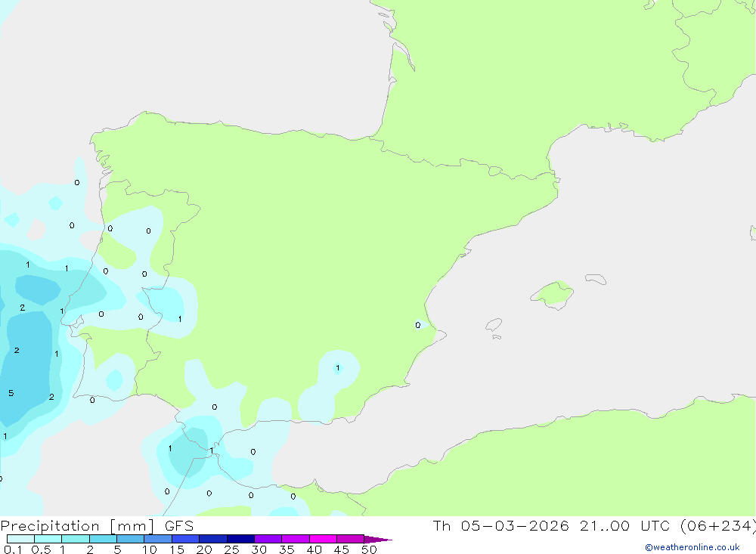Screen dimensions: 756x554
Task: Click the legend label "15"
Action: pos(177,549)
